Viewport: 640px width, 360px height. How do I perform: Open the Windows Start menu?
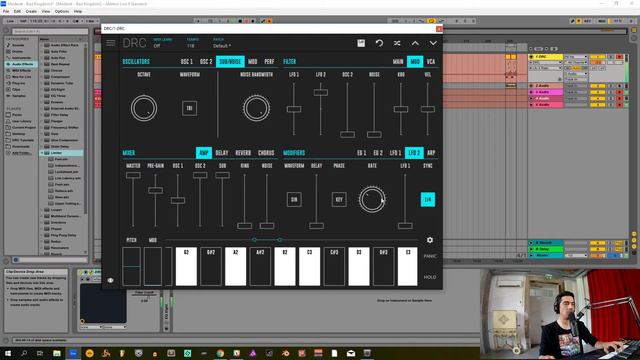point(8,353)
